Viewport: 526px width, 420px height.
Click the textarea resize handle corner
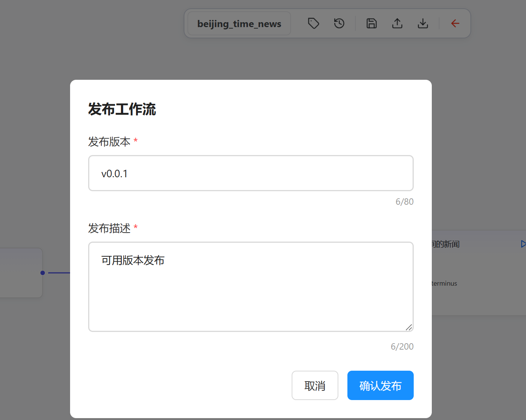tap(409, 327)
